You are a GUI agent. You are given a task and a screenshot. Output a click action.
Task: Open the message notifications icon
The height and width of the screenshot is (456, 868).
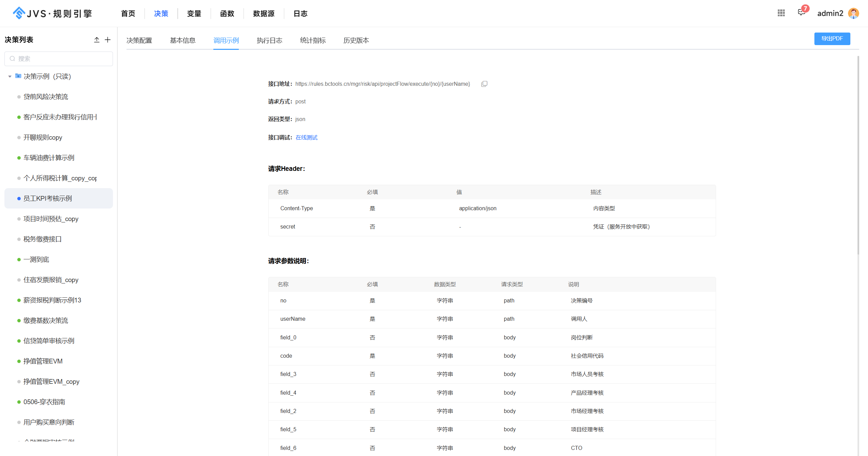coord(801,13)
